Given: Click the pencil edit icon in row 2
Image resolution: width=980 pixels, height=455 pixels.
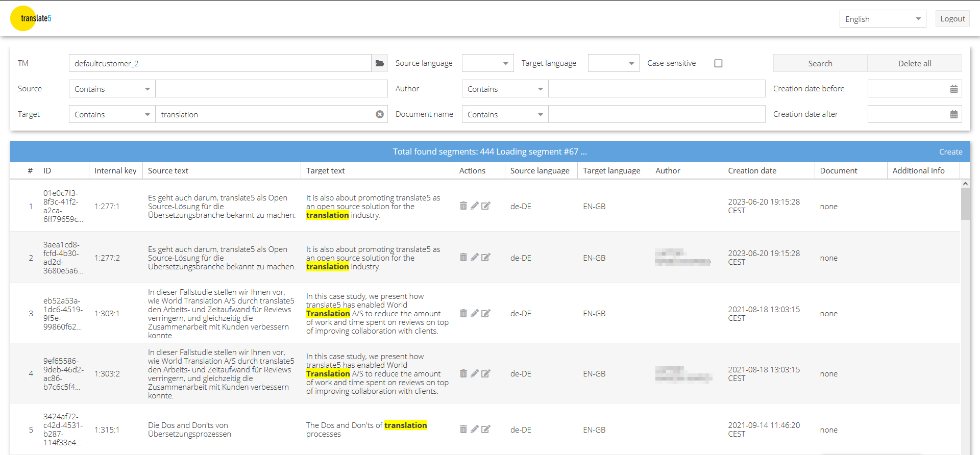Looking at the screenshot, I should (474, 257).
